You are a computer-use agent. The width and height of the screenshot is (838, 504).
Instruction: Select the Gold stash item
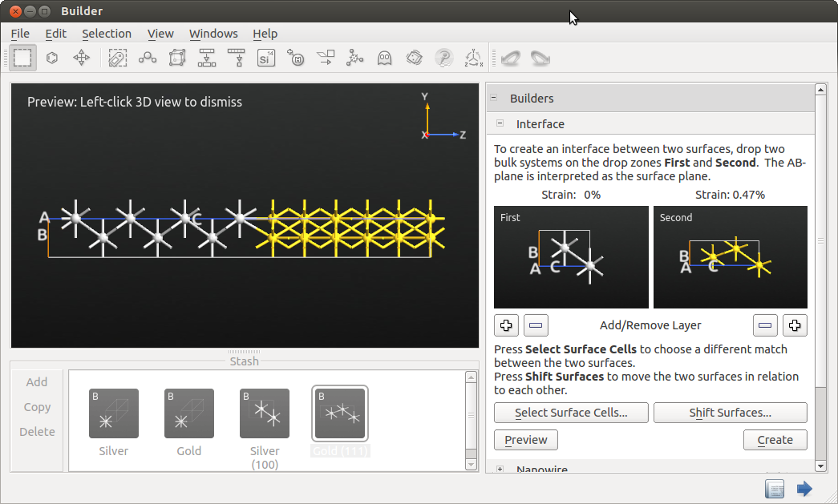coord(189,421)
